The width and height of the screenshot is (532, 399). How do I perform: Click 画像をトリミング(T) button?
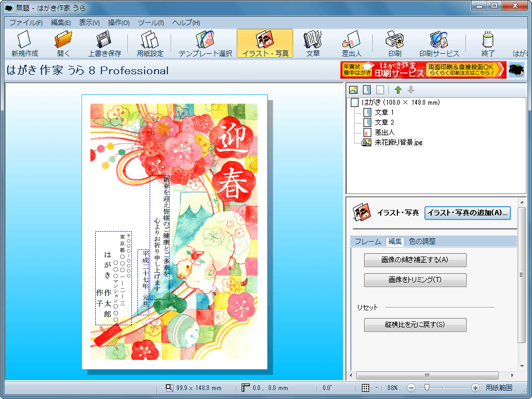415,280
